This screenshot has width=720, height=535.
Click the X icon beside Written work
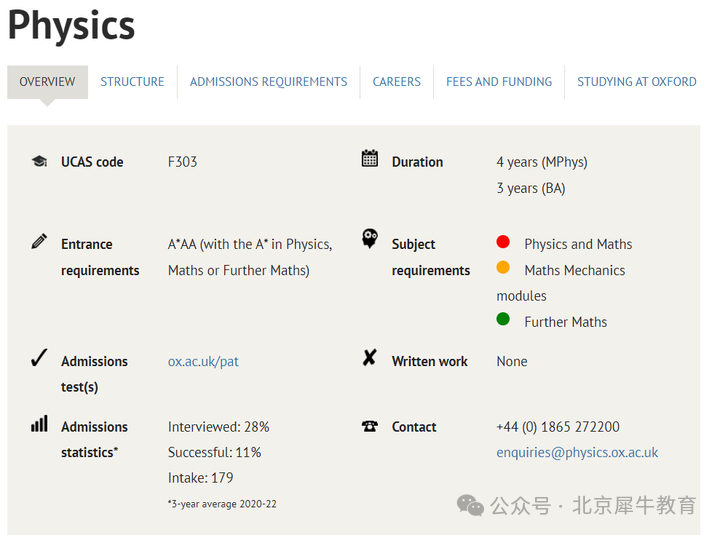tap(370, 357)
